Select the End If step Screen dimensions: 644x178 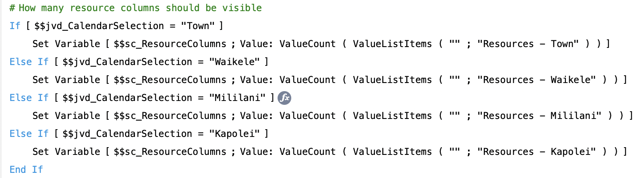tap(26, 170)
